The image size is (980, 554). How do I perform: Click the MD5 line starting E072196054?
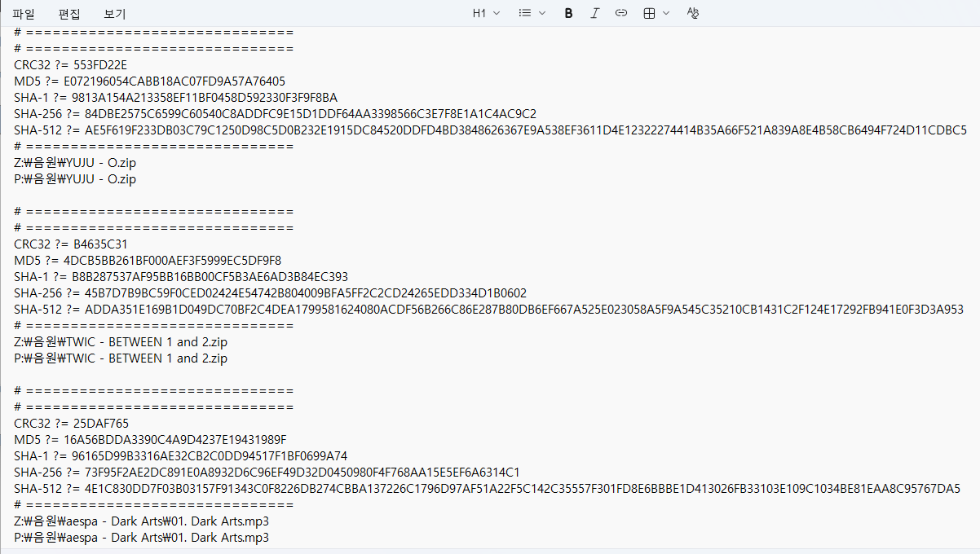149,81
